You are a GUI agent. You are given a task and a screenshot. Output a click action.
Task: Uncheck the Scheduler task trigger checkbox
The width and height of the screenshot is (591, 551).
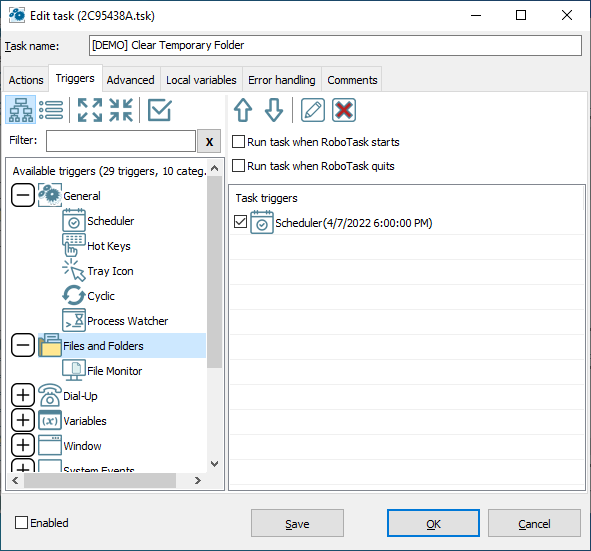[240, 222]
